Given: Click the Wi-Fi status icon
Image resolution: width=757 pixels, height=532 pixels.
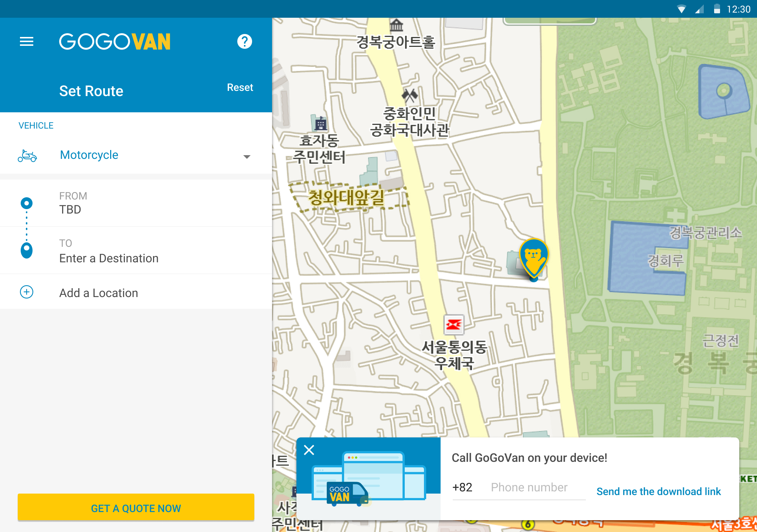Looking at the screenshot, I should 681,9.
